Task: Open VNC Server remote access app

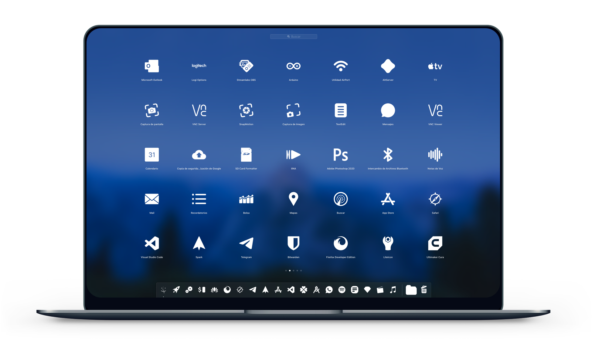Action: tap(199, 113)
